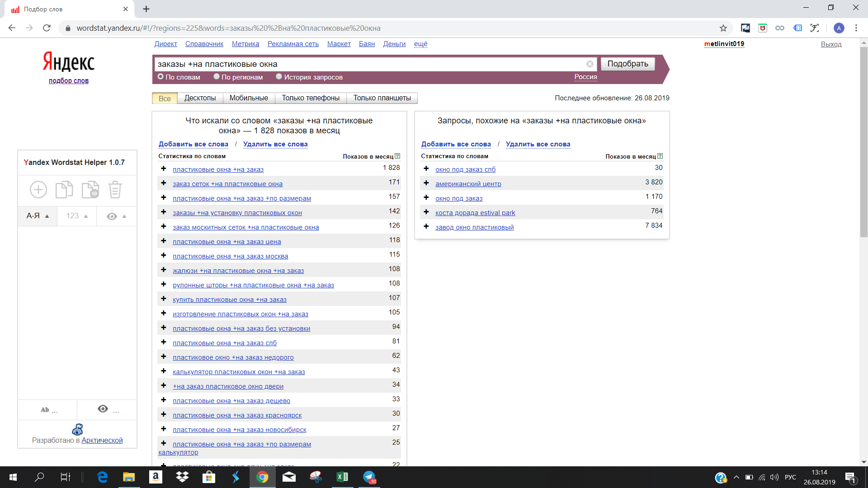Add 'американский центр' with plus icon

pos(426,183)
